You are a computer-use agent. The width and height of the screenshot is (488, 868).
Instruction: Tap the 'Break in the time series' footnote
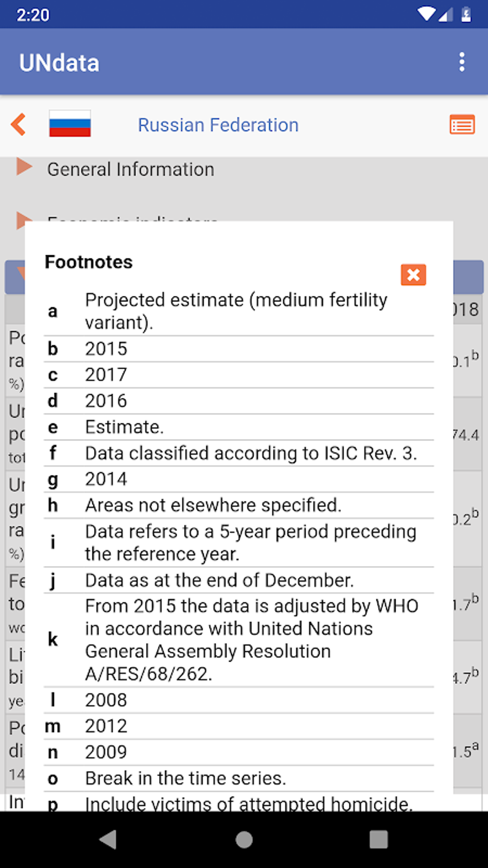pyautogui.click(x=186, y=778)
